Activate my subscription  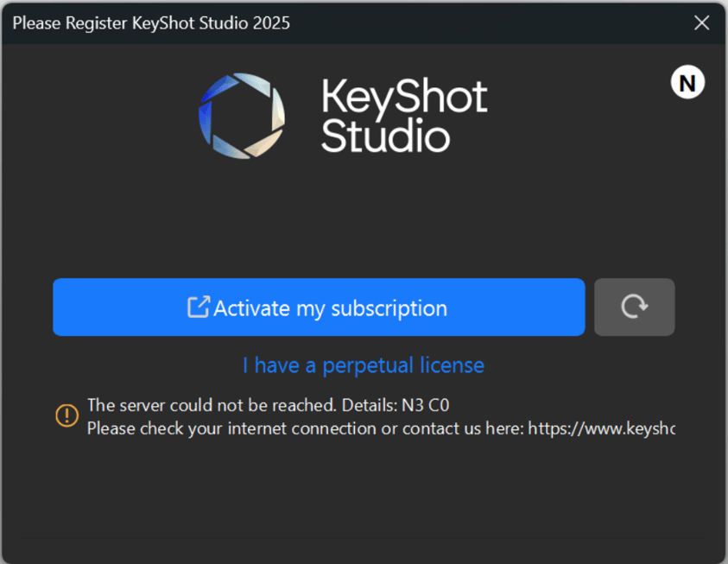(319, 307)
